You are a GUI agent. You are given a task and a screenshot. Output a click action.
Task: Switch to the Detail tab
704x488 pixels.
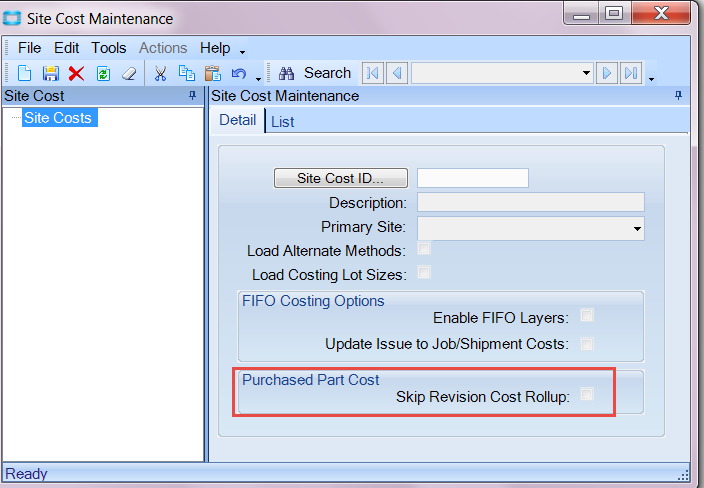click(x=238, y=120)
